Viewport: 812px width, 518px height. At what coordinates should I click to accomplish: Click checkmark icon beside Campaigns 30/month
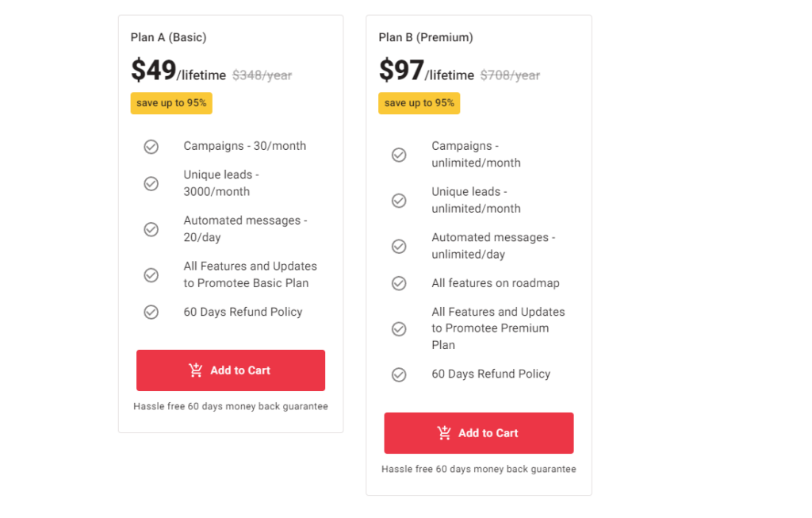[x=151, y=147]
